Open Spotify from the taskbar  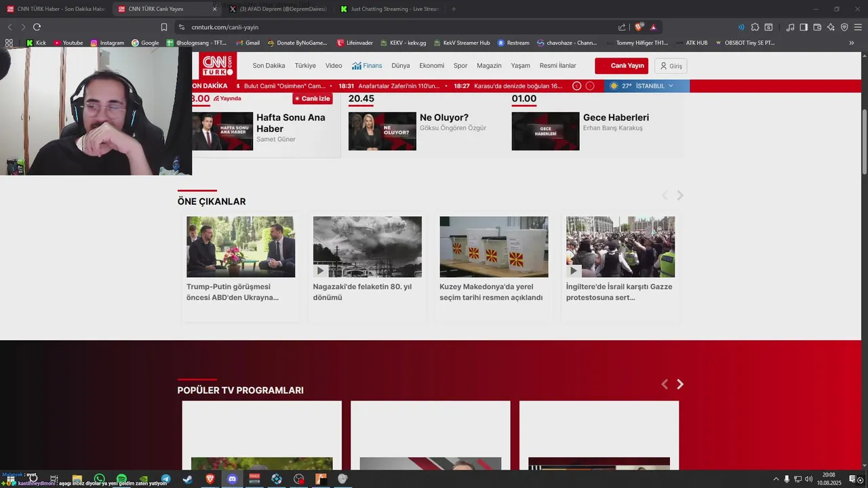121,479
